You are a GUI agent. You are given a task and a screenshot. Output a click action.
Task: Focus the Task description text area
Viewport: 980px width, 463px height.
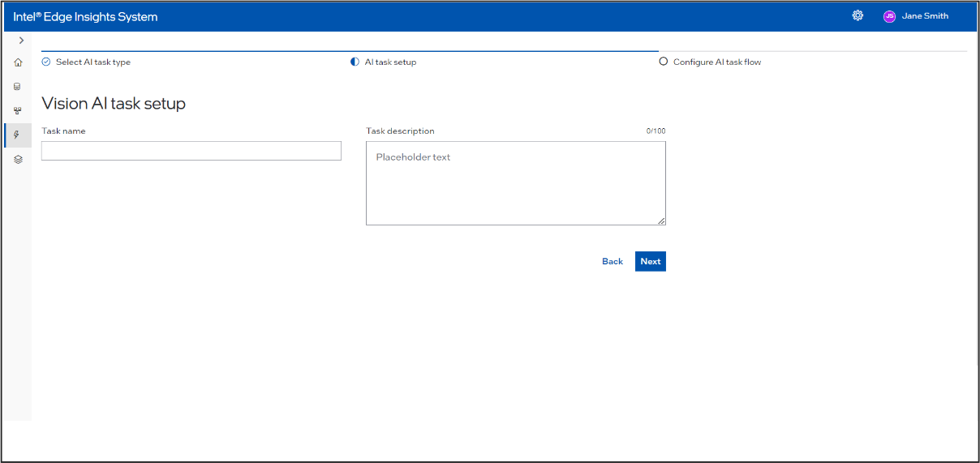(x=516, y=183)
